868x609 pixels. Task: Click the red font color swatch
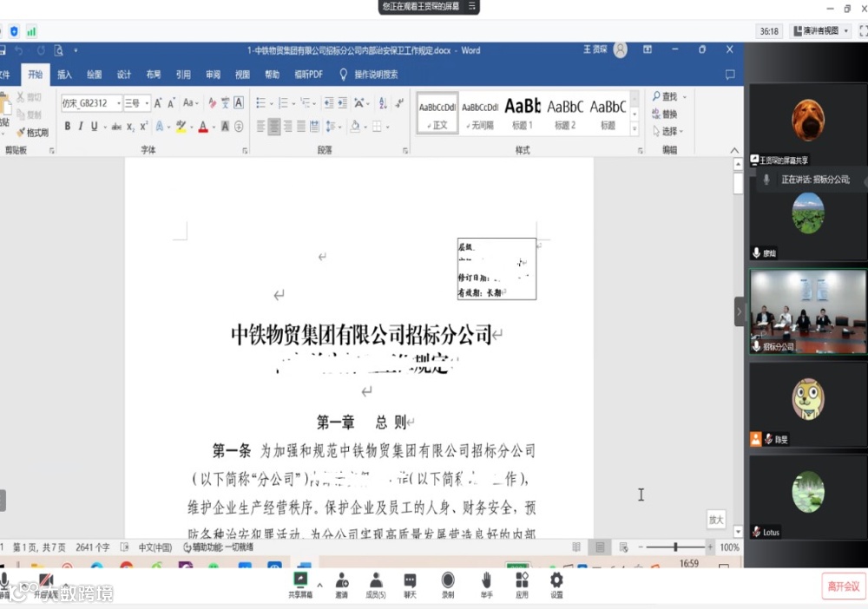tap(203, 127)
